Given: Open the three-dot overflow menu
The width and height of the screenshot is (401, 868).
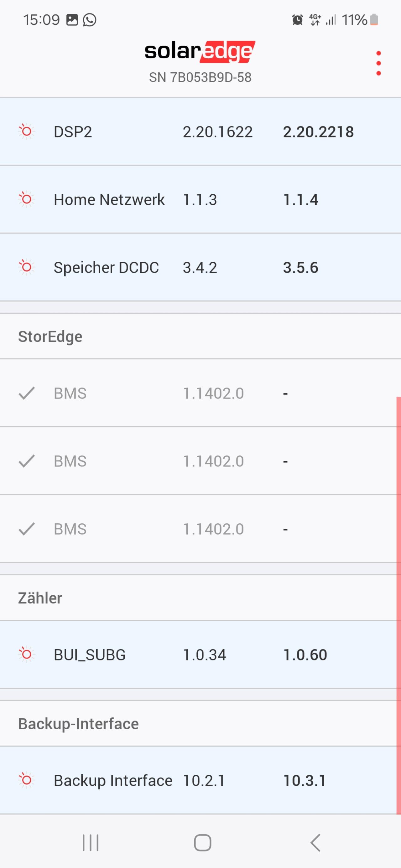Looking at the screenshot, I should [378, 63].
